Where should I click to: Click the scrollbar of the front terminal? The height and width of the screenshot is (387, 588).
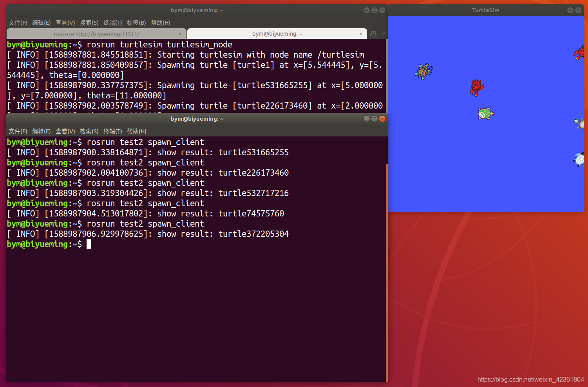coord(387,273)
